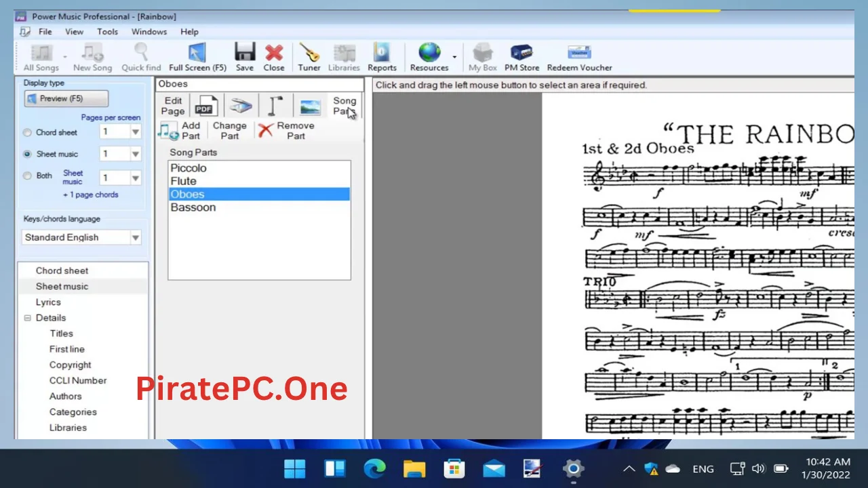Collapse the Details tree node
Screen dimensions: 868x488
[x=28, y=318]
